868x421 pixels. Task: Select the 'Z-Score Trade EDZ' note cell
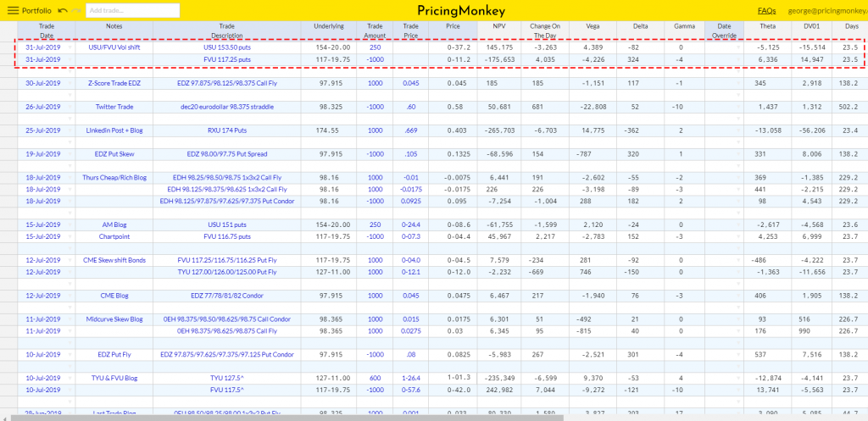114,83
